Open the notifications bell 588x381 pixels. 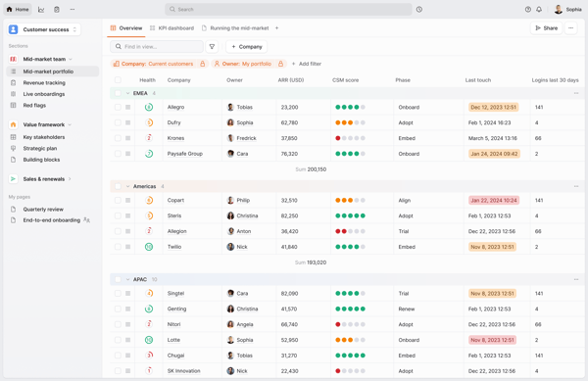[539, 10]
